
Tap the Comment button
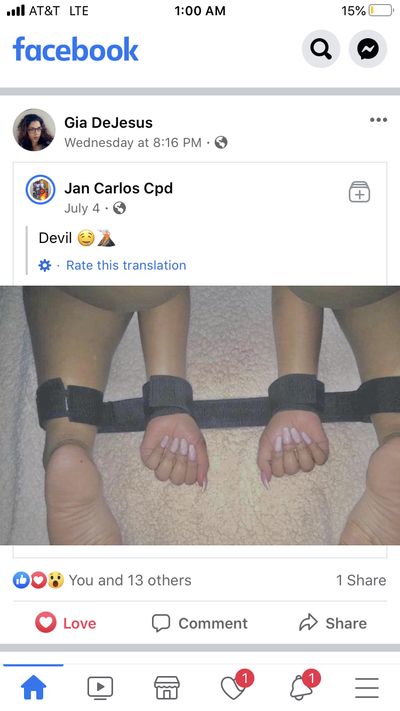[x=200, y=623]
